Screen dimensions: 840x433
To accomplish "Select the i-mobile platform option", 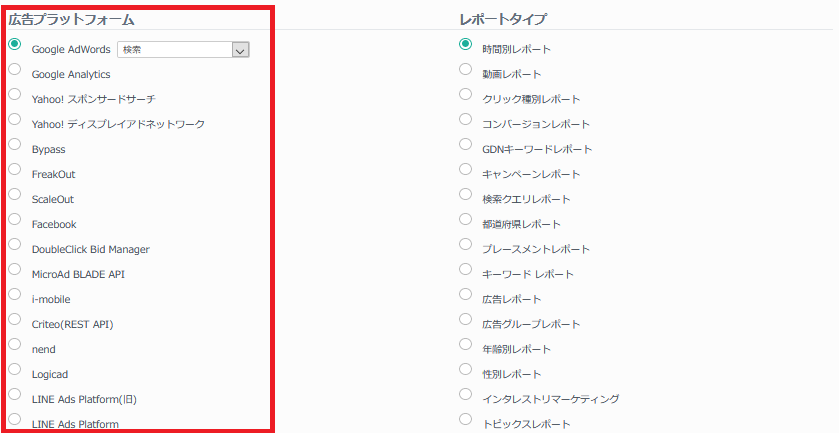I will coord(15,294).
